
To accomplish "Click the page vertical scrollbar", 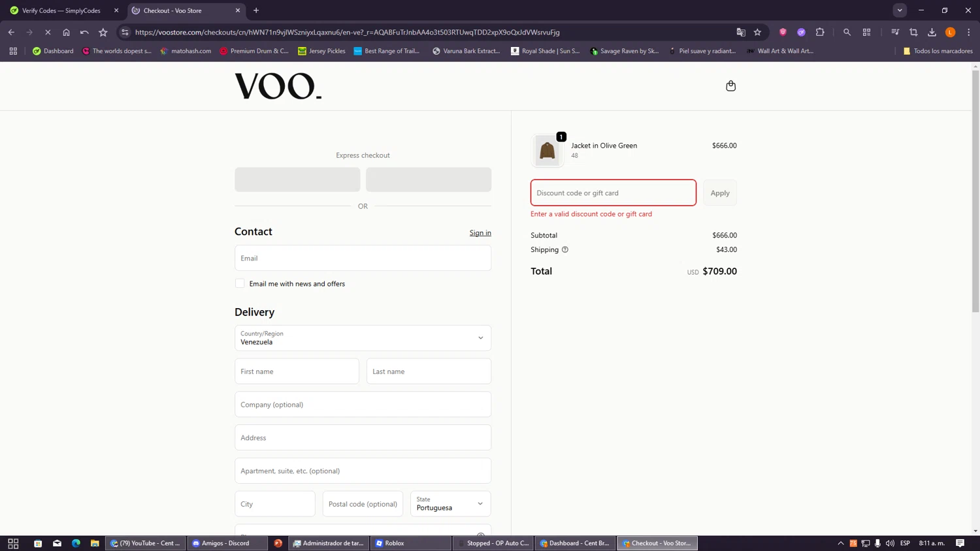I will coord(975,191).
